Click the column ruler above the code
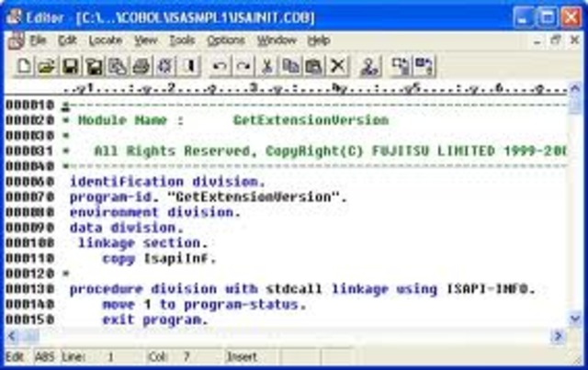The height and width of the screenshot is (370, 588). 315,89
